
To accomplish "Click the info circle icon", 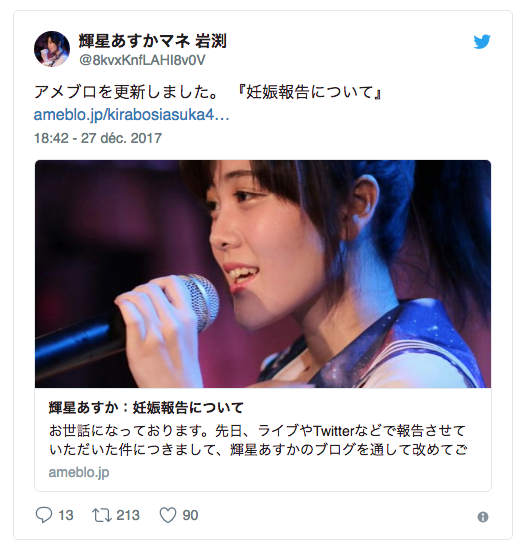I will 483,517.
